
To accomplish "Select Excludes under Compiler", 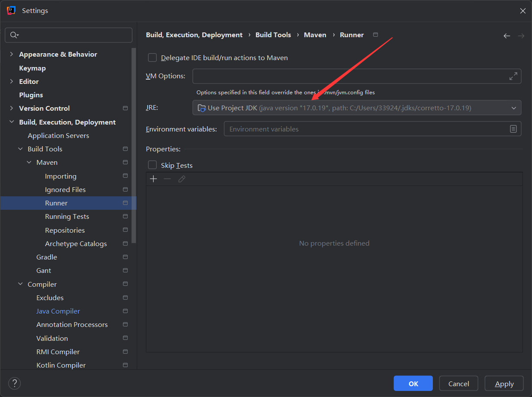I will [x=50, y=298].
